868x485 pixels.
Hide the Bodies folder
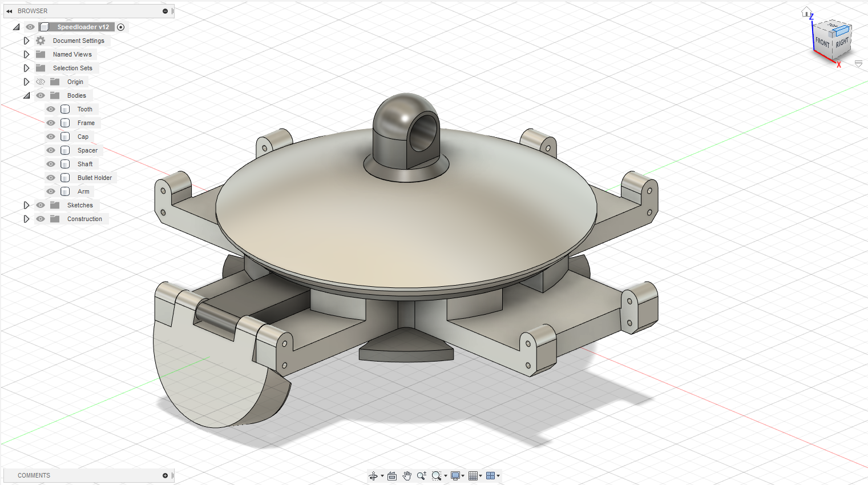(41, 95)
